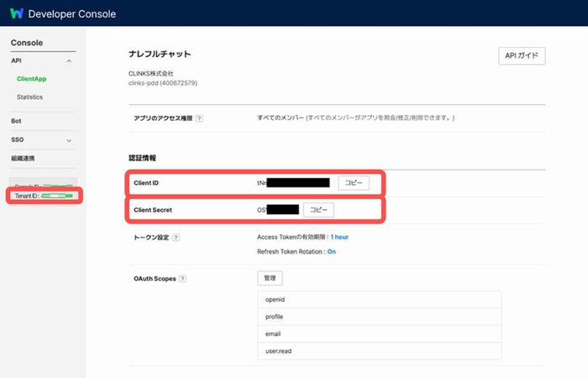Click the Tenant ID entry
Viewport: 588px width, 378px height.
pyautogui.click(x=44, y=196)
